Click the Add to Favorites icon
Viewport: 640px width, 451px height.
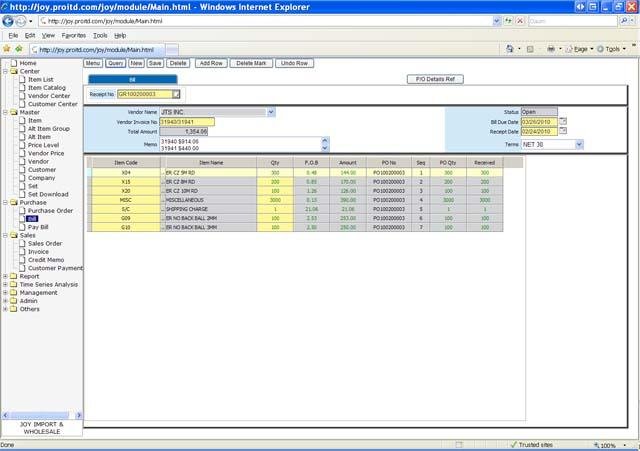[x=19, y=49]
